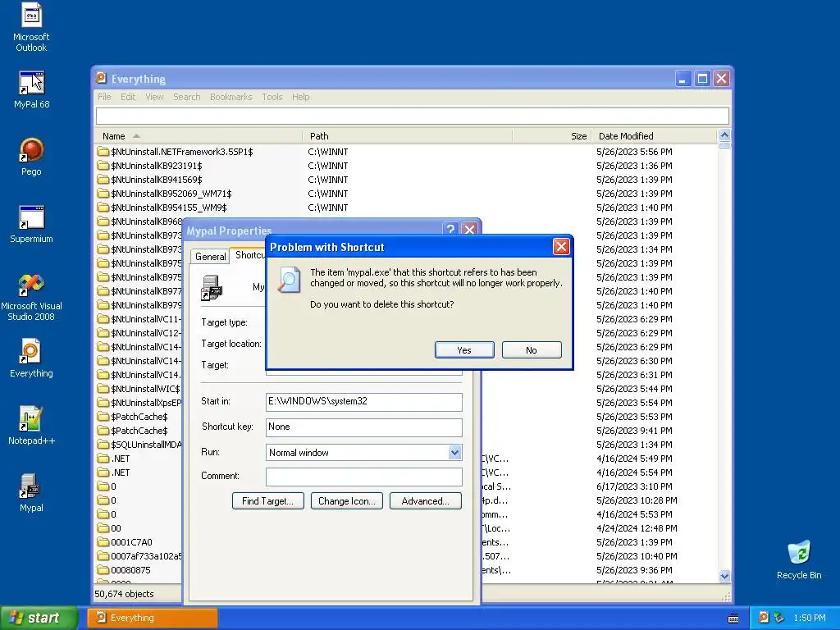Sort by the Path column header
The image size is (840, 630).
pyautogui.click(x=407, y=136)
